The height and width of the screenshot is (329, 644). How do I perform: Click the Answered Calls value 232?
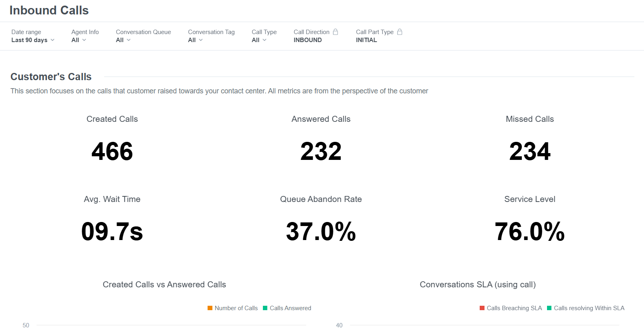tap(321, 151)
